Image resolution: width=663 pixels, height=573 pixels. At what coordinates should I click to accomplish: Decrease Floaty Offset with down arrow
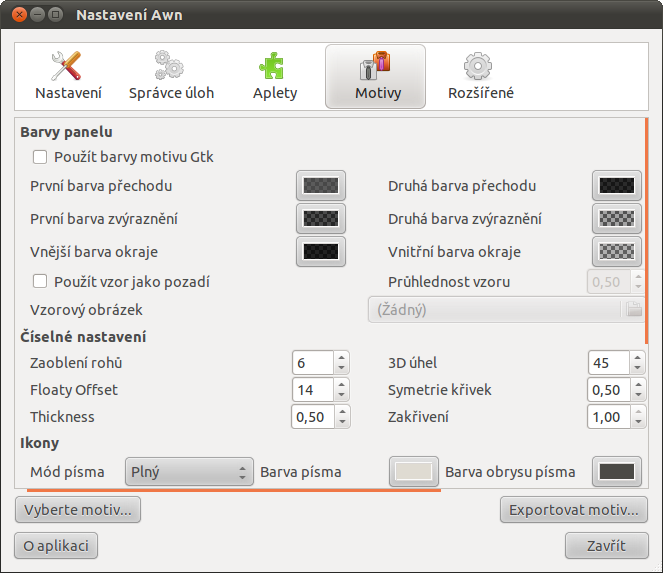click(342, 395)
